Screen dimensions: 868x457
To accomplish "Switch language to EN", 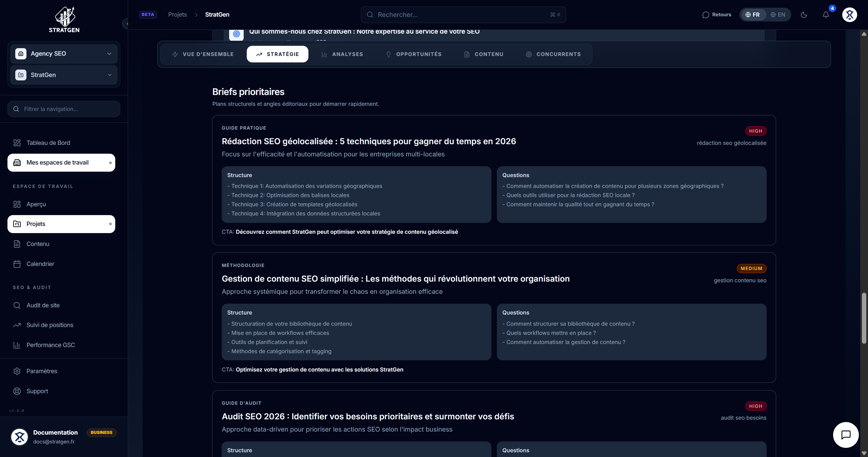I will tap(778, 15).
